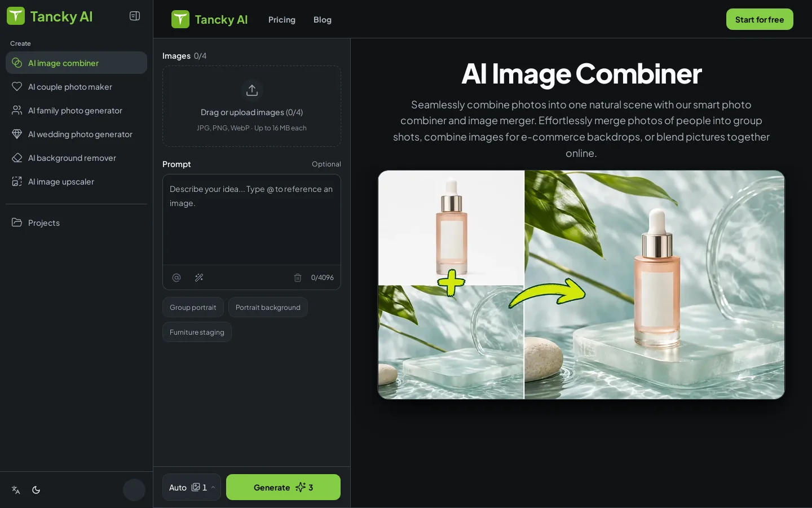Image resolution: width=812 pixels, height=508 pixels.
Task: Click the magic wand prompt enhance icon
Action: 199,278
